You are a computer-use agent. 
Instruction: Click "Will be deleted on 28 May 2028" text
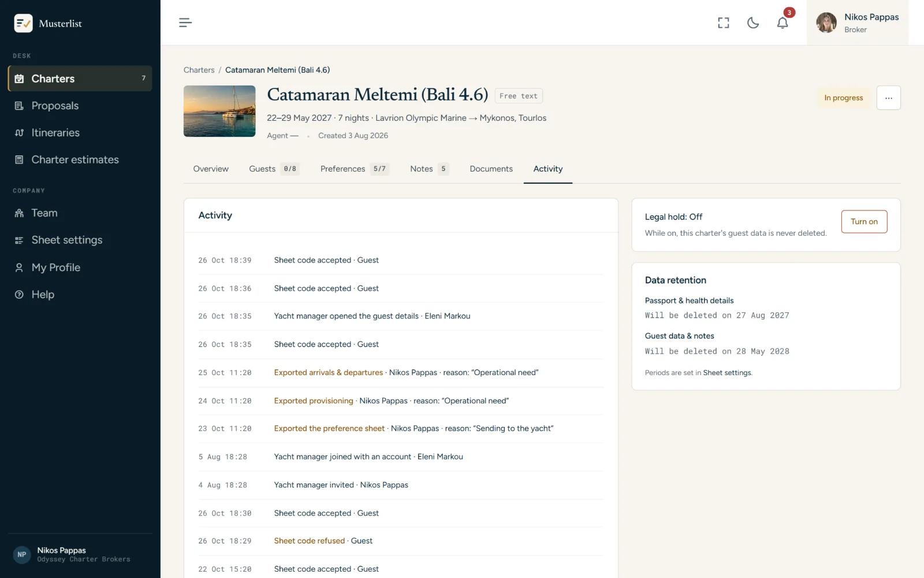tap(717, 351)
